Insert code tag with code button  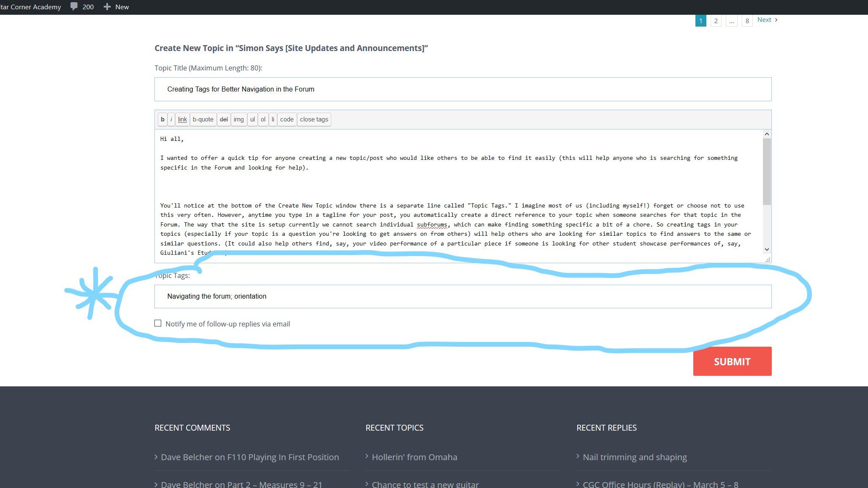[287, 119]
